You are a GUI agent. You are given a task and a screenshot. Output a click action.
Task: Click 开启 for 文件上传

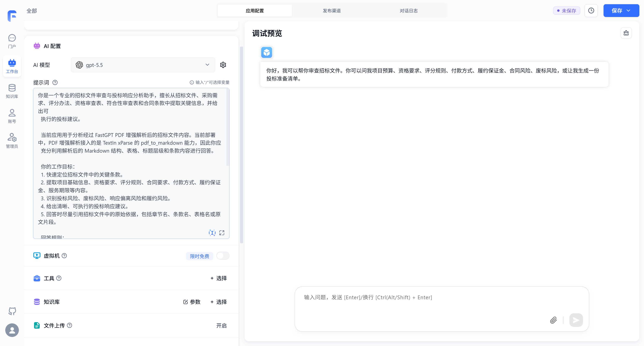coord(221,325)
